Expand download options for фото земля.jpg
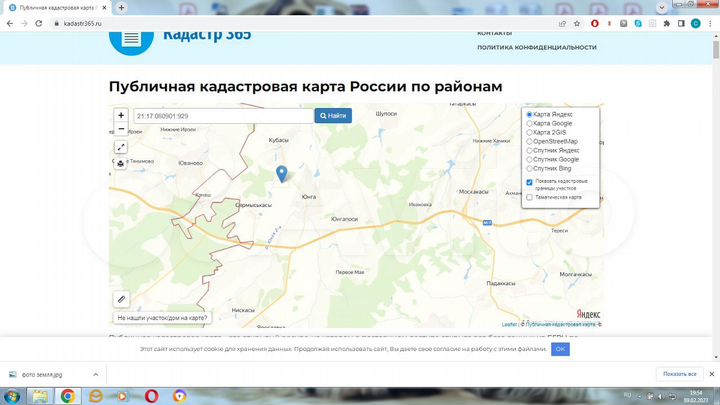Viewport: 720px width, 405px height. click(96, 375)
